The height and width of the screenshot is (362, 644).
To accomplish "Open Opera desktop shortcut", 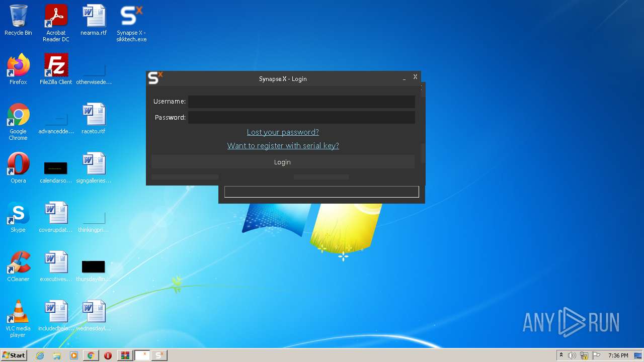I will pos(18,168).
